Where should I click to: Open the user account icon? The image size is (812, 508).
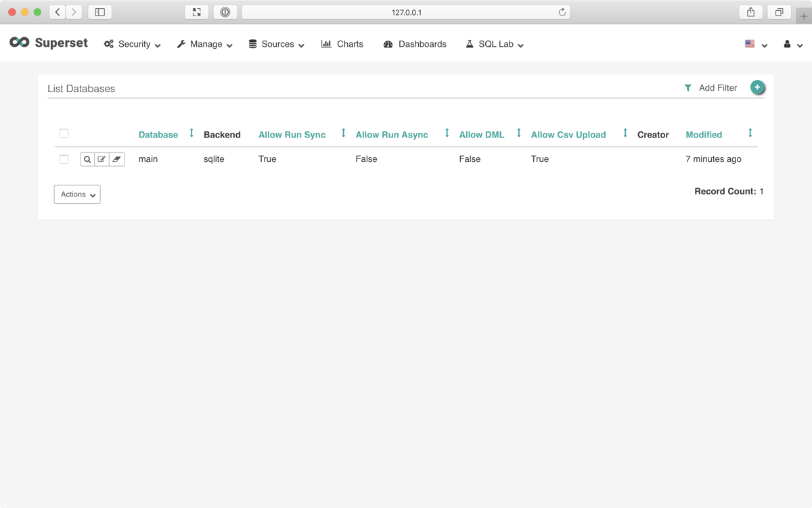click(x=786, y=43)
